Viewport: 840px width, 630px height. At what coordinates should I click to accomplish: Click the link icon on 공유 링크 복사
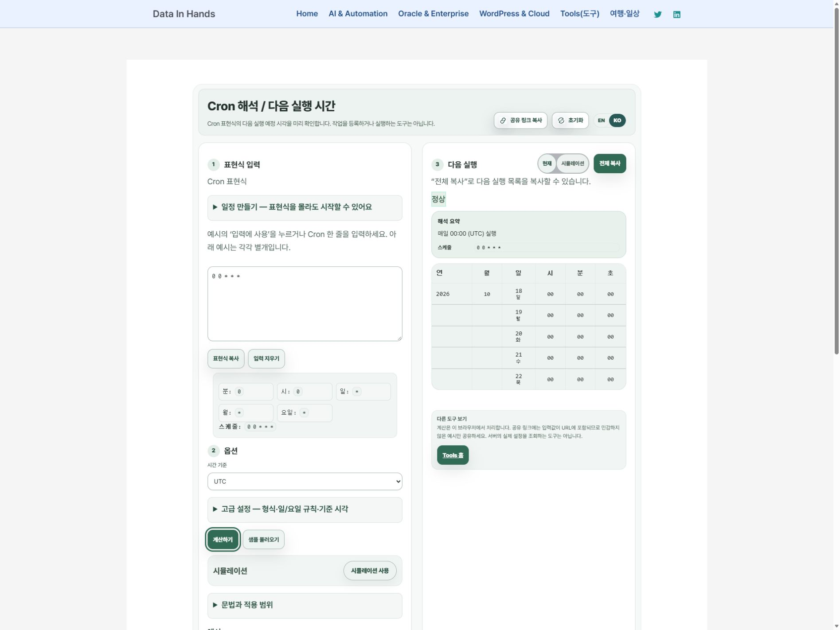pyautogui.click(x=503, y=121)
